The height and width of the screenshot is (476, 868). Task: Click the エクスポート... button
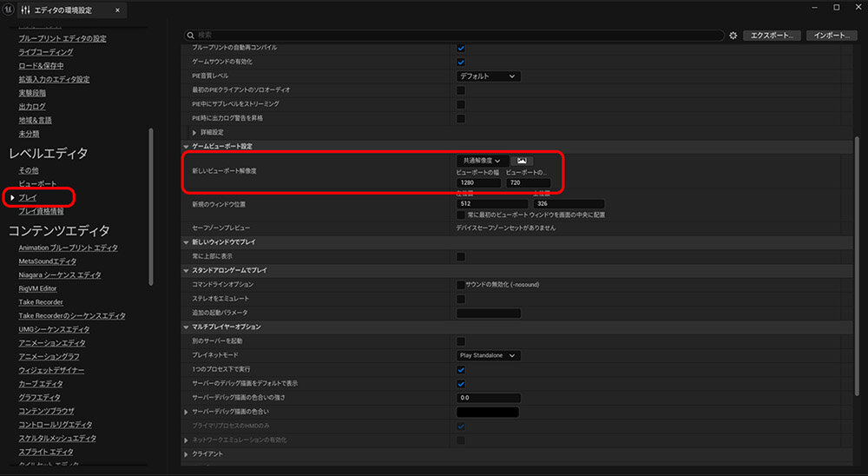coord(771,36)
